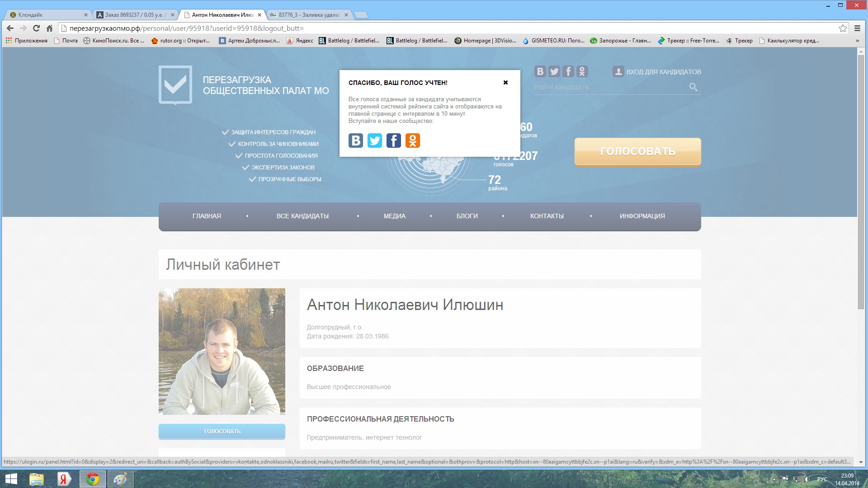
Task: Click the Twitter icon in the popup
Action: click(x=375, y=141)
